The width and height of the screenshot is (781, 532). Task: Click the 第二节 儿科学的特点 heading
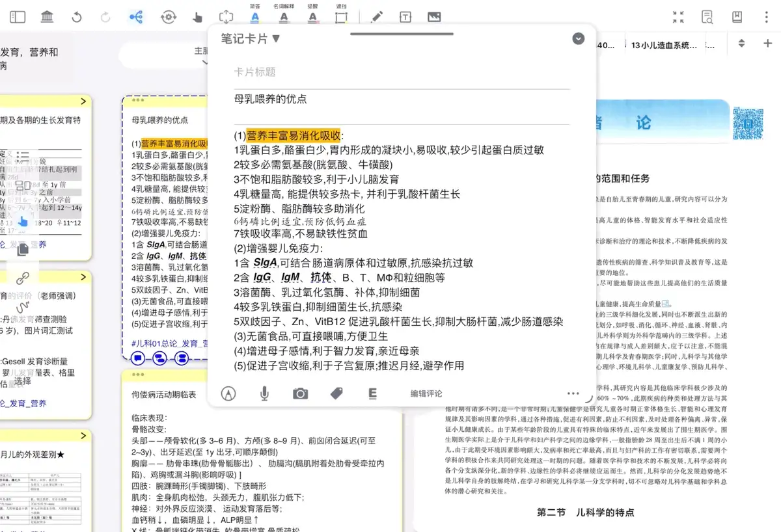(x=586, y=512)
